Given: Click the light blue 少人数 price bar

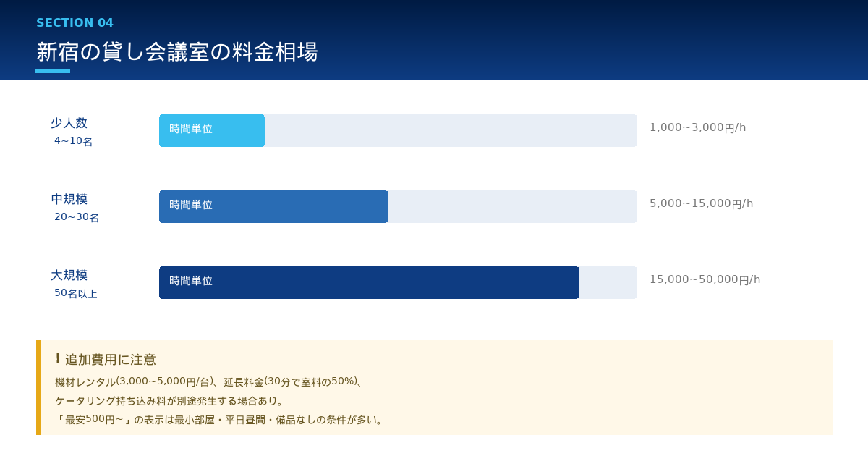Looking at the screenshot, I should [x=212, y=130].
